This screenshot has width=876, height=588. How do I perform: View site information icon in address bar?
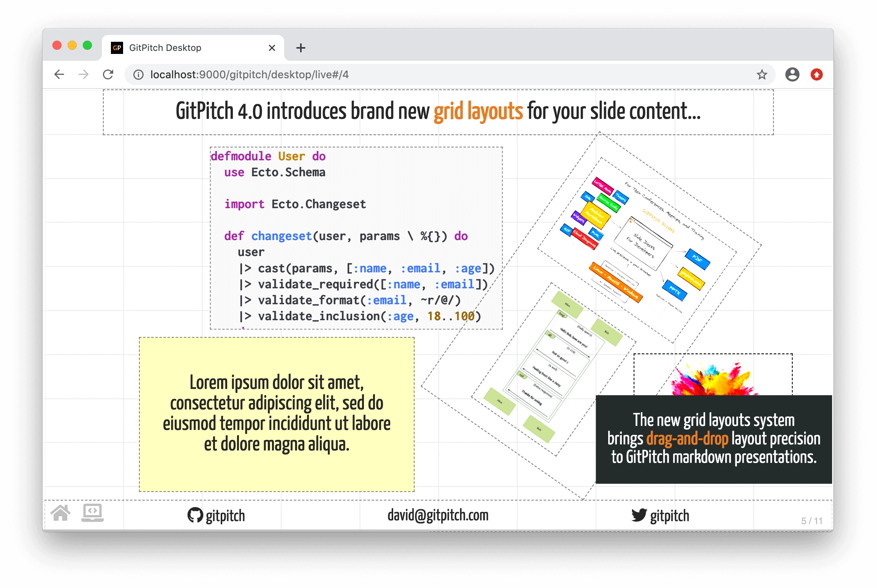[138, 74]
